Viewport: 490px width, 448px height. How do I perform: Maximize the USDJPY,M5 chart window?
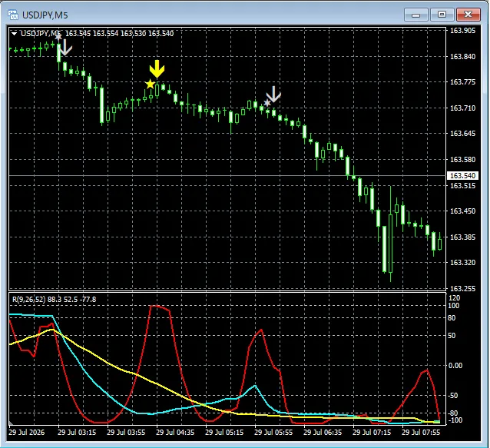442,15
